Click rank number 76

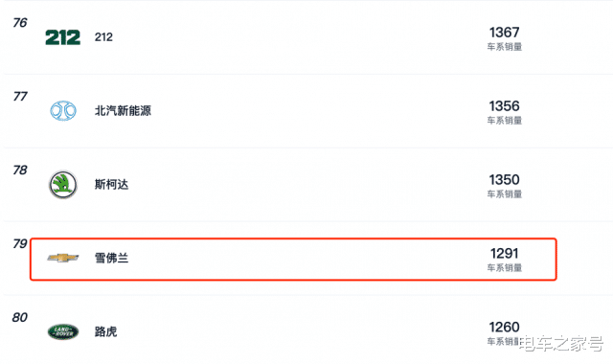[20, 23]
